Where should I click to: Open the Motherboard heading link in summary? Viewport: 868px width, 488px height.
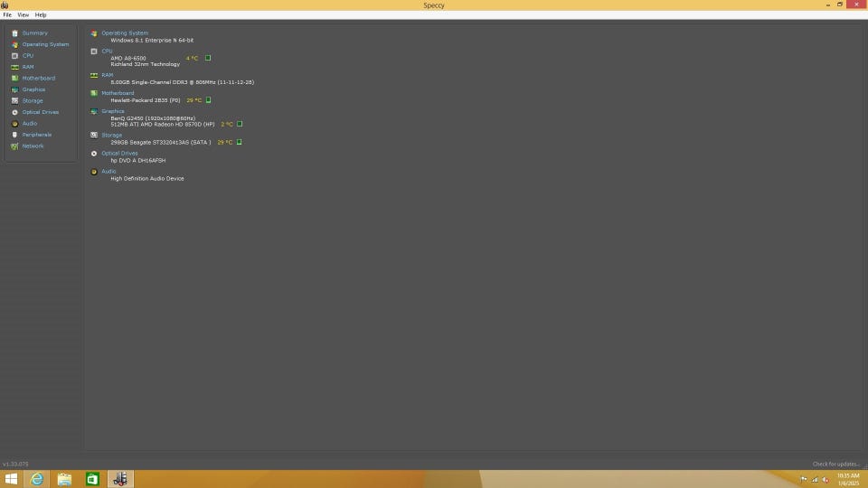coord(118,93)
